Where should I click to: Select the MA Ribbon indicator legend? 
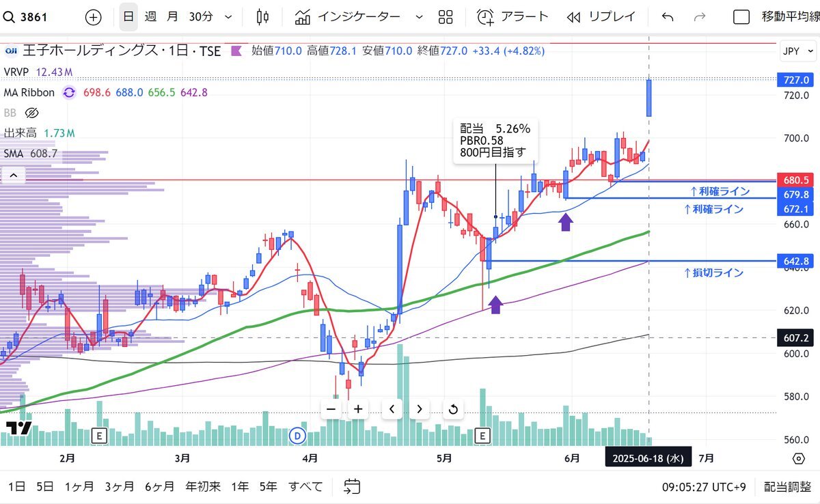click(29, 92)
